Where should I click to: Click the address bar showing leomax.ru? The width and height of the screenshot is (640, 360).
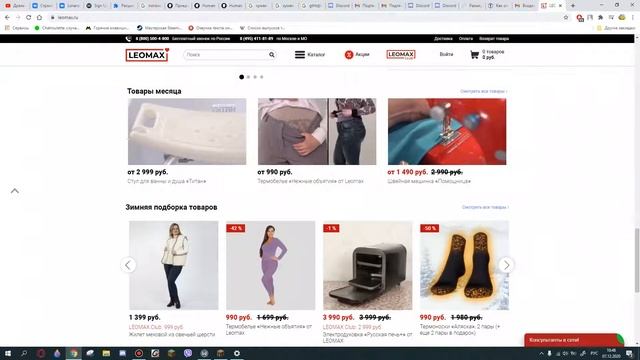306,18
